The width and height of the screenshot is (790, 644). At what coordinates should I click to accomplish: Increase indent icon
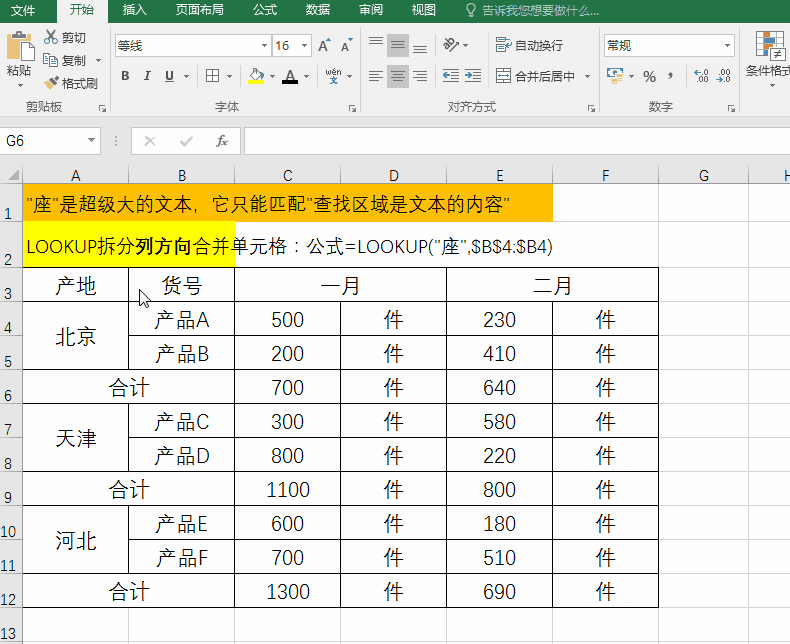pos(473,76)
